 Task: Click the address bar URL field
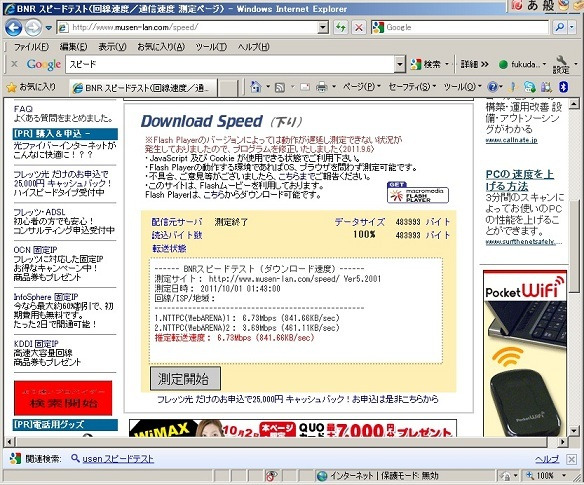[188, 27]
